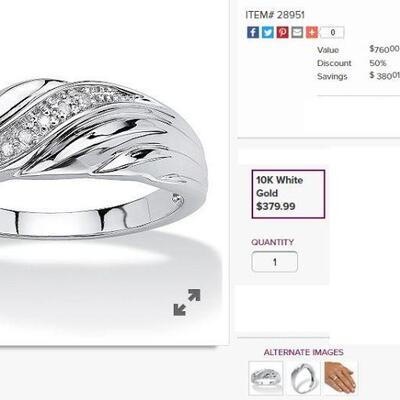Viewport: 400px width, 400px height.
Task: Click the 50% discount figure
Action: click(x=378, y=63)
